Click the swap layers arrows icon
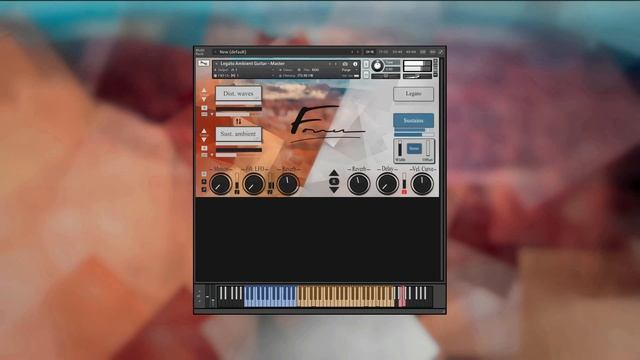This screenshot has height=360, width=640. point(238,122)
